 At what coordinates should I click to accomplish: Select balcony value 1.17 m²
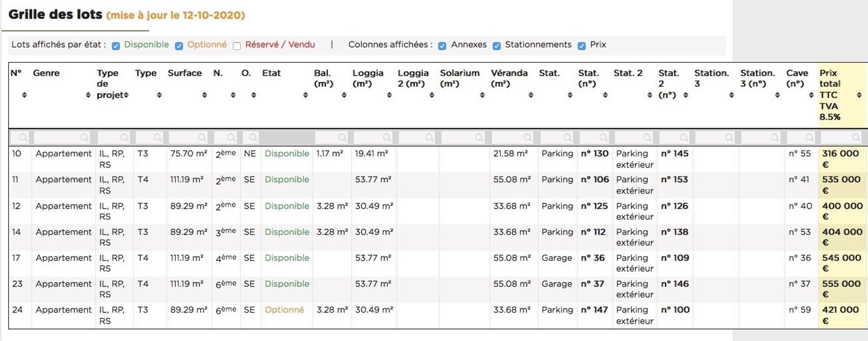pos(330,154)
